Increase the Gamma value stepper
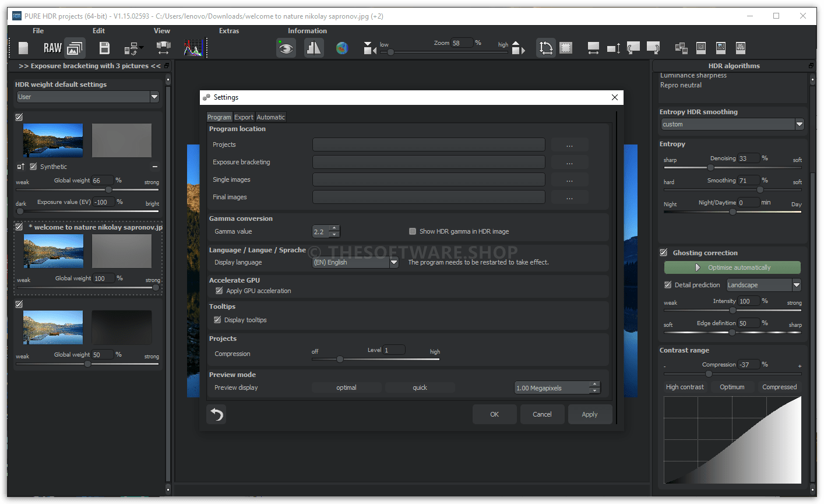 coord(334,228)
